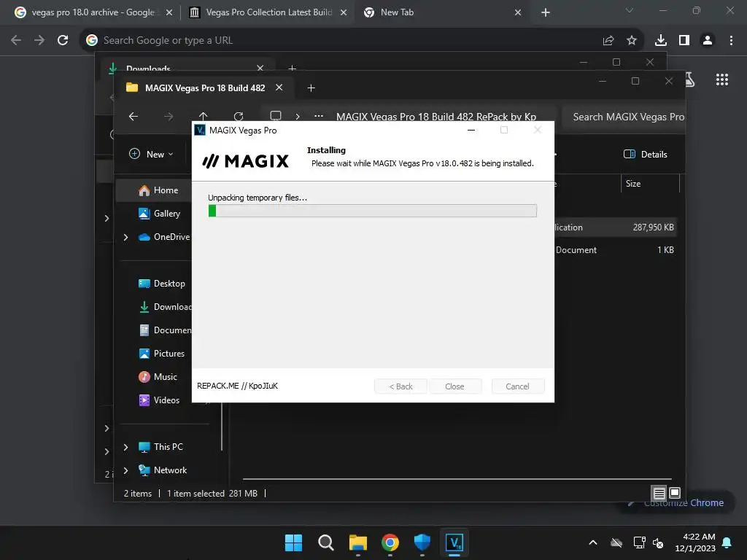
Task: Open Videos quick access folder
Action: (159, 400)
